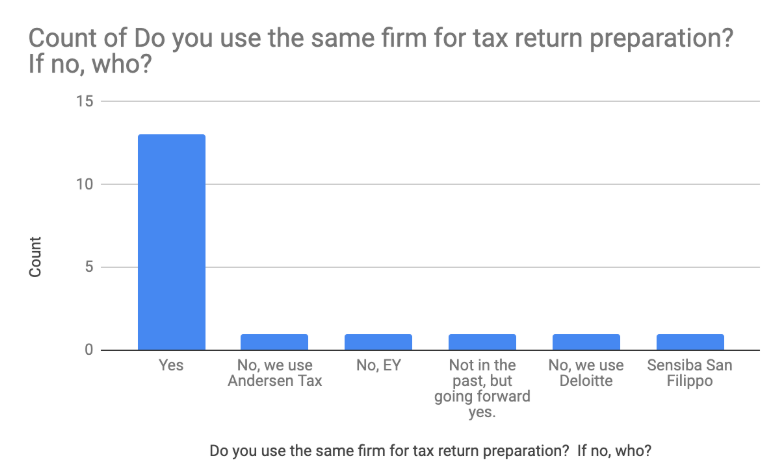This screenshot has width=781, height=470.
Task: Click the horizontal gridline at value 10
Action: tap(450, 184)
